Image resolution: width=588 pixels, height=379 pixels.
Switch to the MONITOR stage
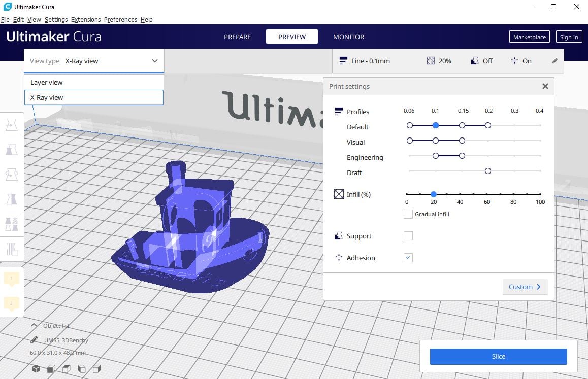[x=349, y=37]
